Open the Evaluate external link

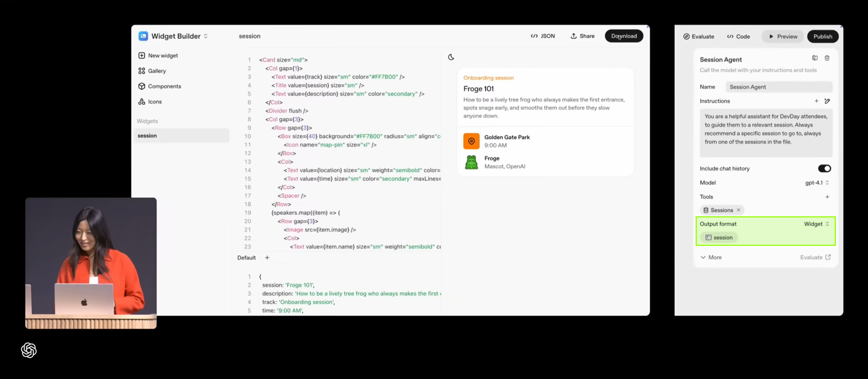point(815,257)
